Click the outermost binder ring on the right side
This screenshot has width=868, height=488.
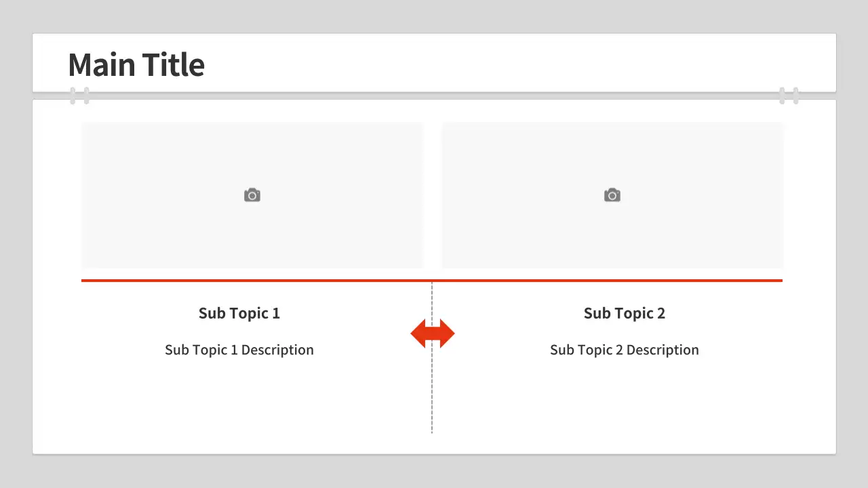[x=795, y=96]
